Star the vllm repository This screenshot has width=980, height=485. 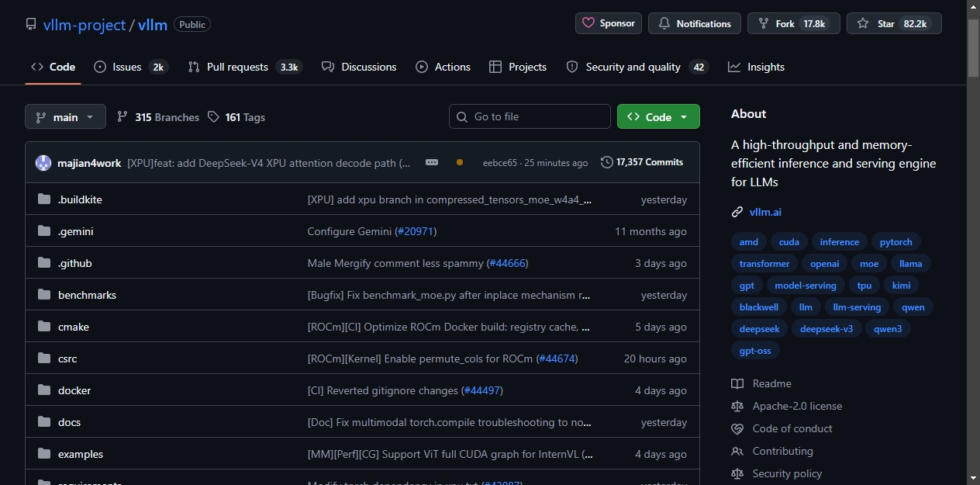coord(894,23)
